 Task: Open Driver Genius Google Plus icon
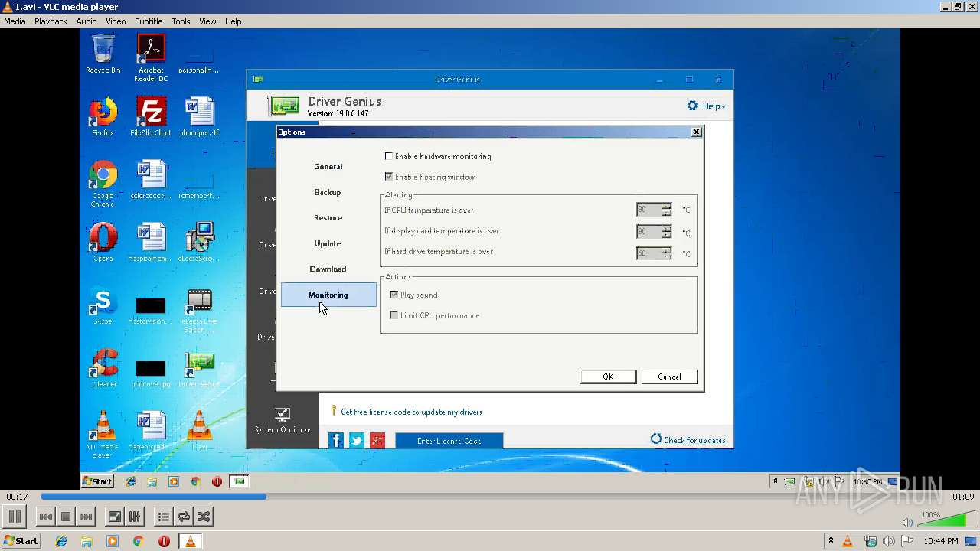(x=377, y=440)
